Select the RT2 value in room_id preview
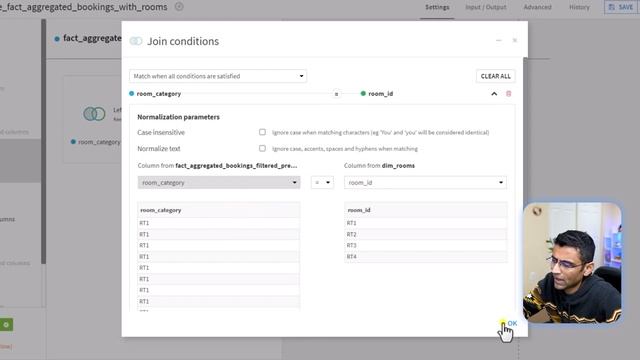The image size is (640, 360). [x=425, y=234]
